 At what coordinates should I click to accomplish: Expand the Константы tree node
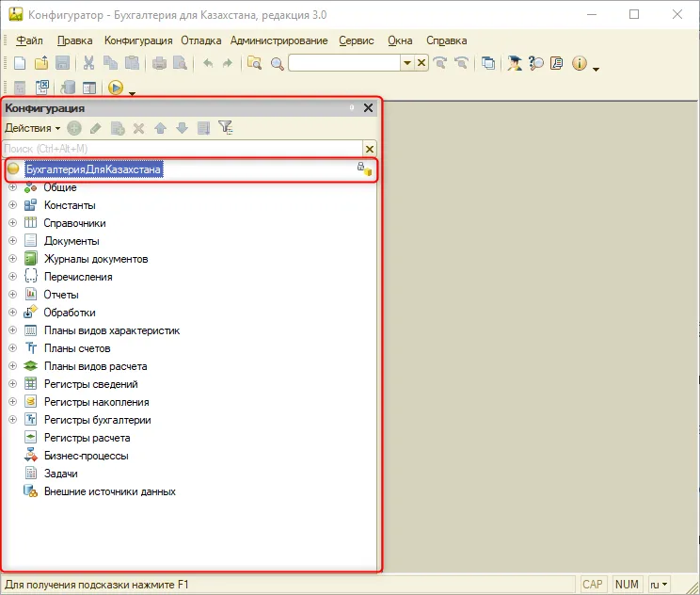(12, 205)
